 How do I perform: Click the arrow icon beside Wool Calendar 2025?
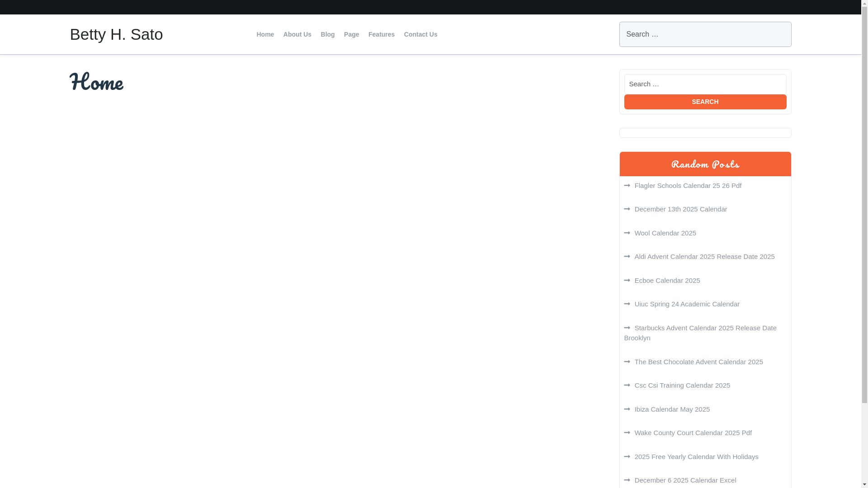627,233
